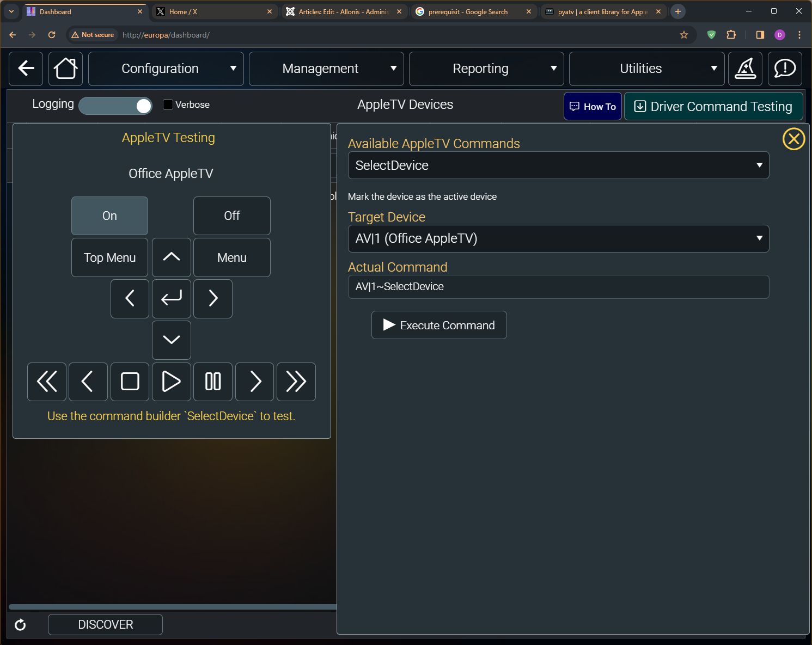Screen dimensions: 812x645
Task: Open the browser extensions puzzle icon
Action: 731,35
